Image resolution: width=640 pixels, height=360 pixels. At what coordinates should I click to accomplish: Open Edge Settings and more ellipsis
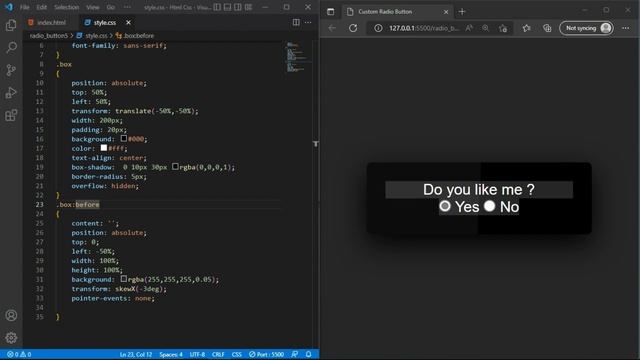(x=625, y=28)
